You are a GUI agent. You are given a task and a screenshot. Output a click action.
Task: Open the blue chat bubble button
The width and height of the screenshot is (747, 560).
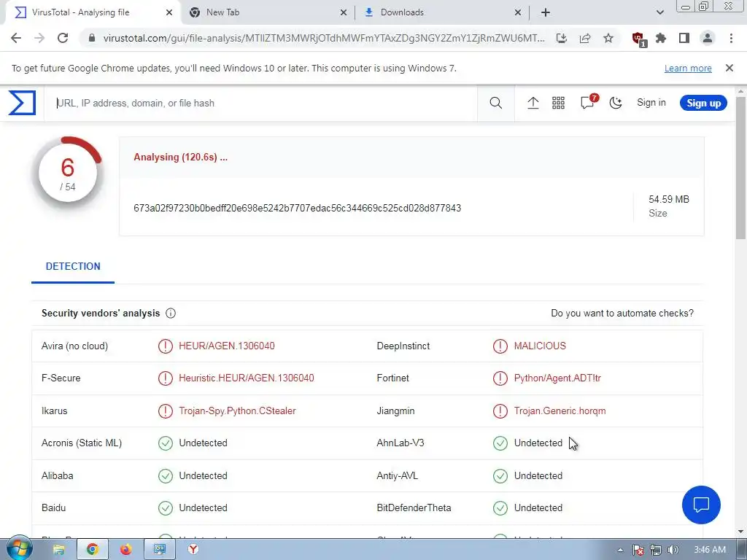click(x=701, y=505)
